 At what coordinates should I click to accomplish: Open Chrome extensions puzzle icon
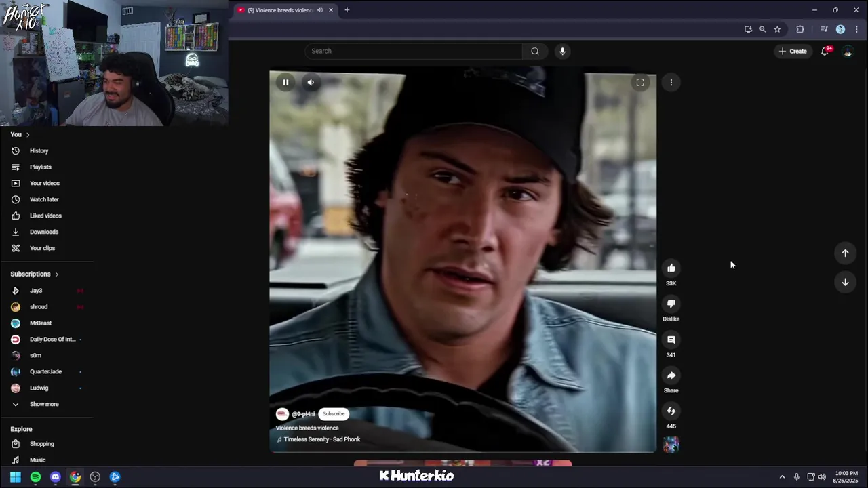pyautogui.click(x=800, y=29)
